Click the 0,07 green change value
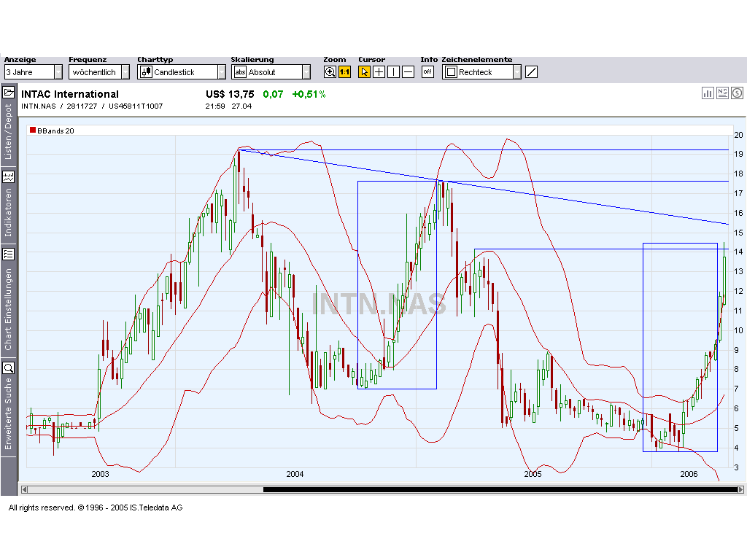747x560 pixels. (273, 94)
